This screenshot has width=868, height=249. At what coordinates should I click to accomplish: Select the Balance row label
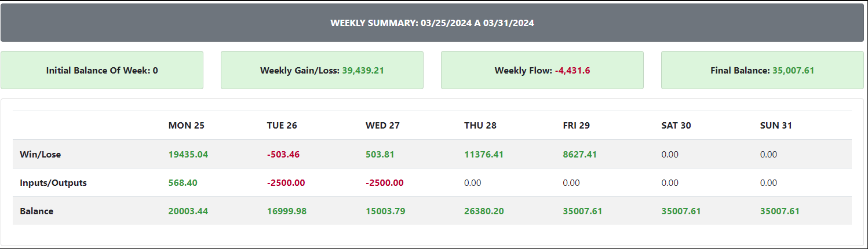(37, 211)
